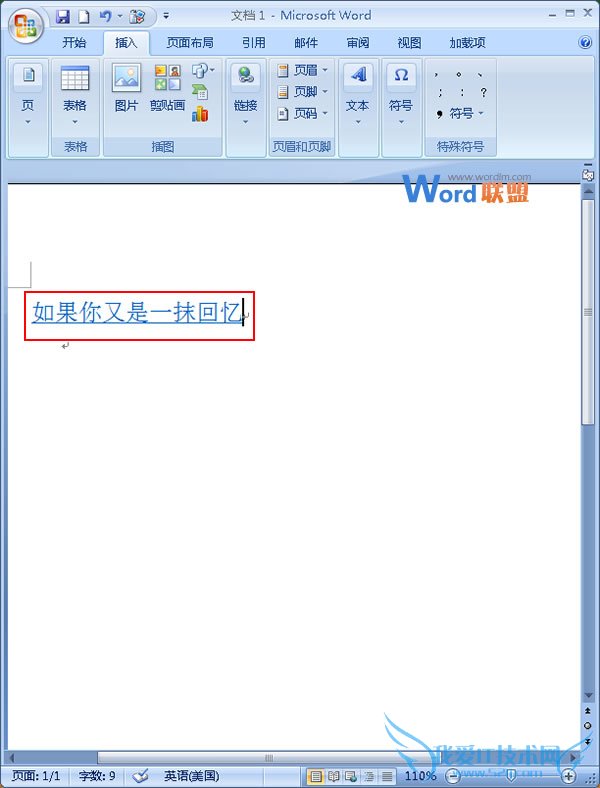Click the hyperlink text 如果你又是一抹回忆
The width and height of the screenshot is (600, 788).
tap(137, 313)
